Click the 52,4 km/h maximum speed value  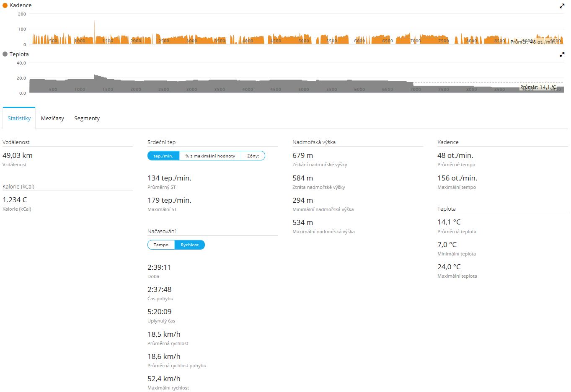(x=164, y=379)
